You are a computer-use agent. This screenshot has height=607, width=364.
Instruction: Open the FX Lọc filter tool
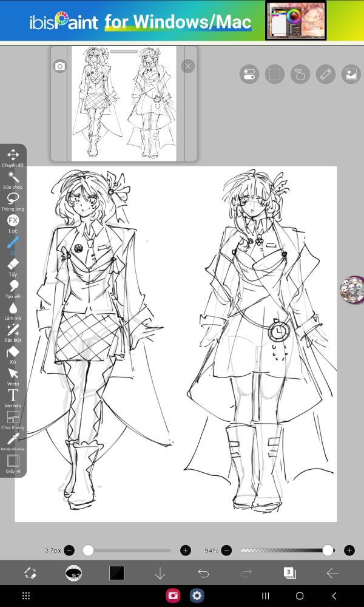[x=13, y=222]
